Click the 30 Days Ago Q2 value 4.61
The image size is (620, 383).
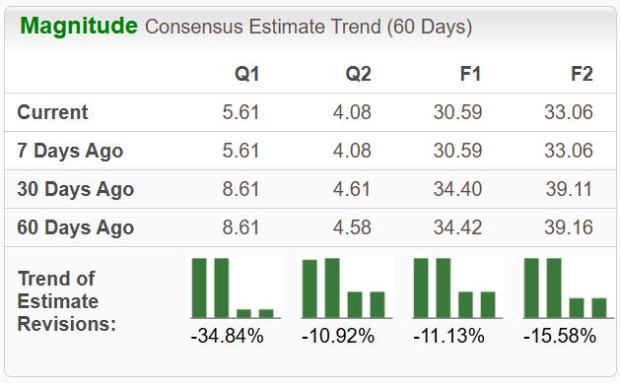click(x=352, y=189)
